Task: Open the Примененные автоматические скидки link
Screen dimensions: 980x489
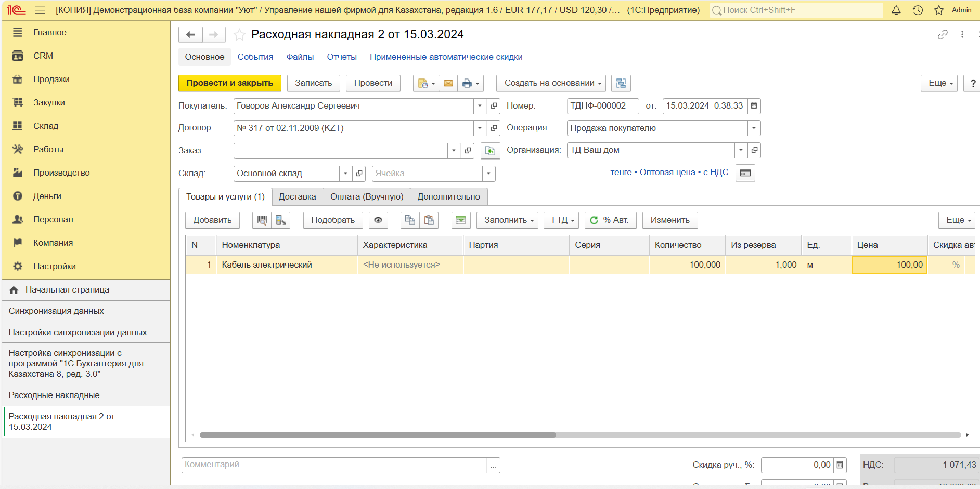Action: pos(446,57)
